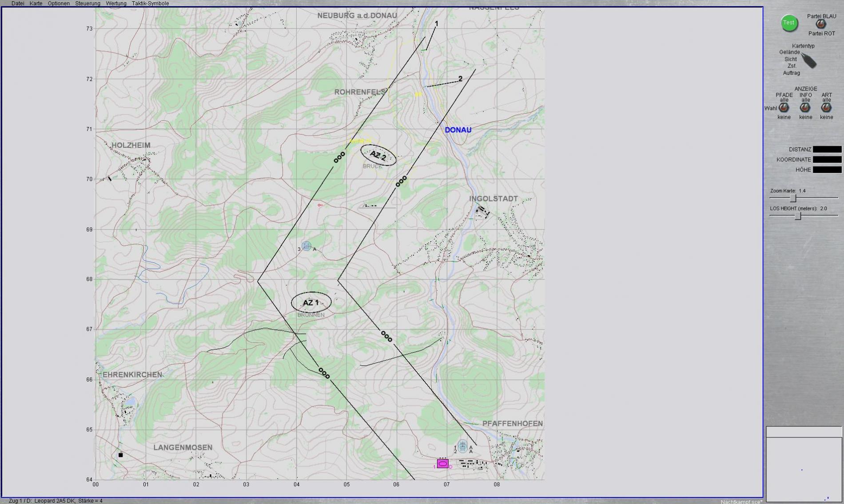The height and width of the screenshot is (504, 844).
Task: Click the small red marker south of Bruck
Action: pyautogui.click(x=319, y=205)
